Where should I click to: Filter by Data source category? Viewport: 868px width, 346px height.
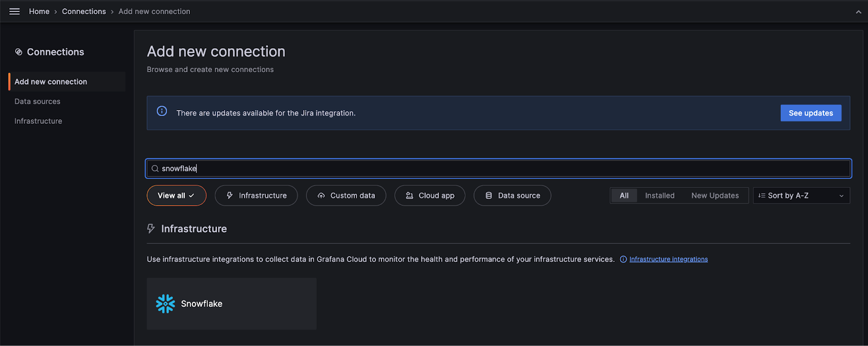pyautogui.click(x=512, y=195)
